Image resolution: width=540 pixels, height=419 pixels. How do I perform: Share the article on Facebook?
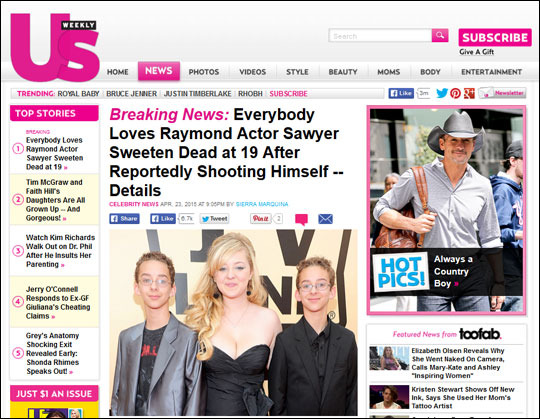(124, 219)
